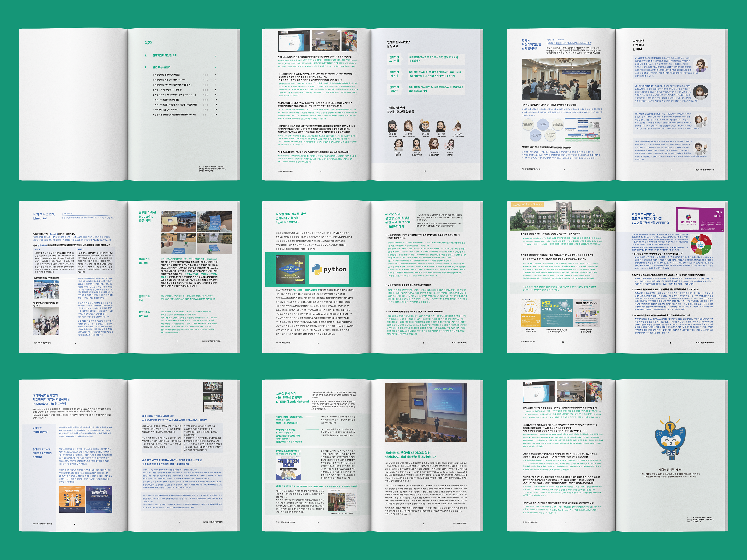Click the 목차 table of contents heading
This screenshot has width=747, height=560.
(x=148, y=43)
